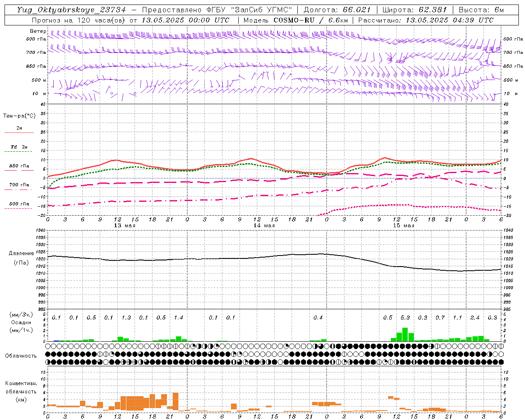Click the 10 м wind level label on left
Image resolution: width=525 pixels, height=420 pixels.
39,94
